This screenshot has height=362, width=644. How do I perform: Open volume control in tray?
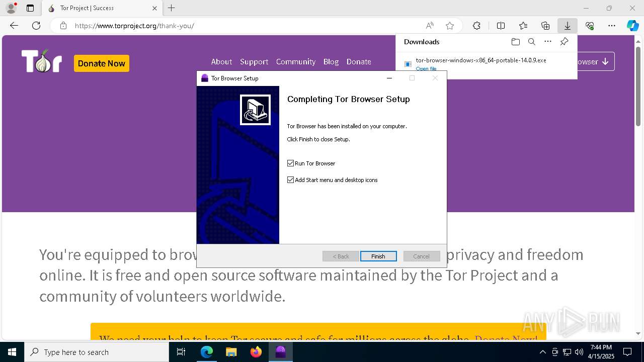[579, 352]
